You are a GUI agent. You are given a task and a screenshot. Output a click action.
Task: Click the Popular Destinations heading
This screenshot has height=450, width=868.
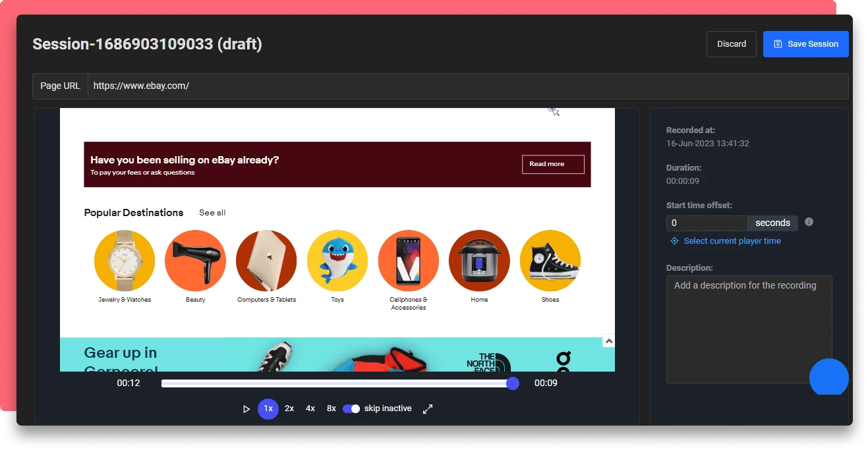[x=134, y=213]
